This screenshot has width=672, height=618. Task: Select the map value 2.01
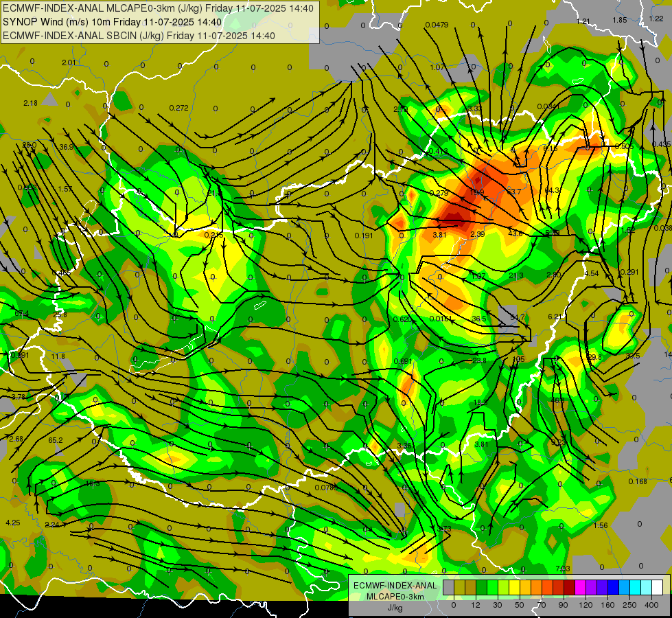pyautogui.click(x=69, y=62)
